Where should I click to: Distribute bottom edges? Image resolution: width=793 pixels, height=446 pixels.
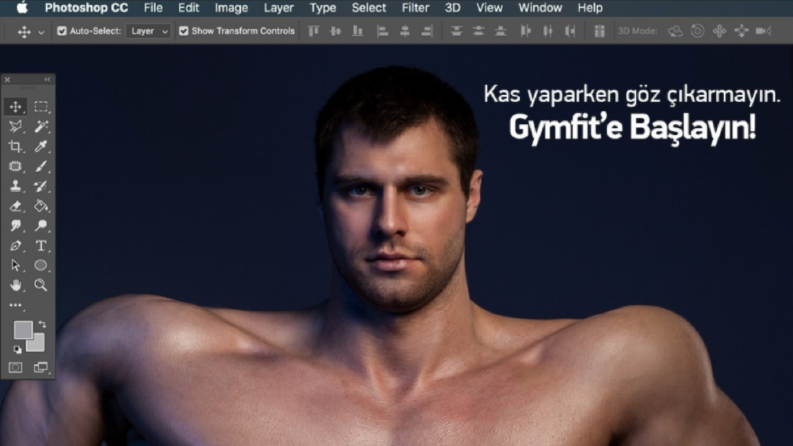(501, 31)
